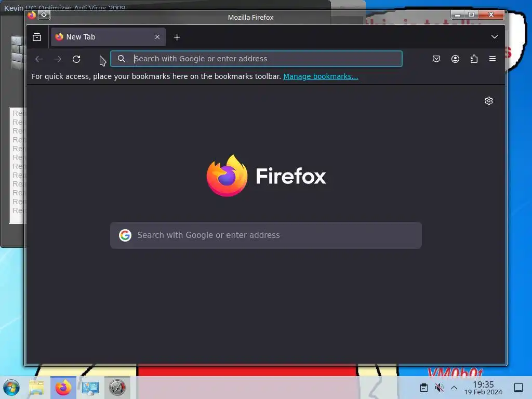Close the Mozilla Firefox window
The image size is (532, 399).
point(491,15)
